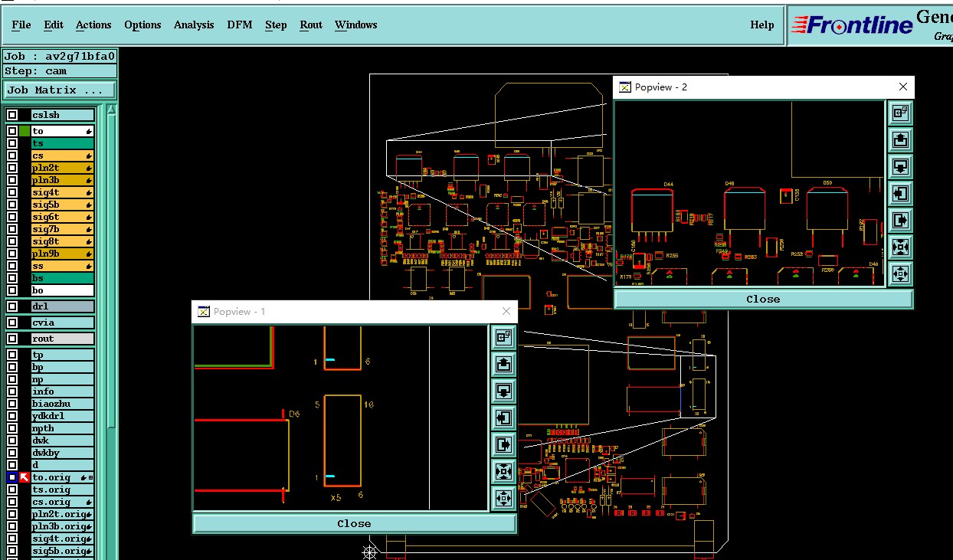Open the DFM menu
Image resolution: width=953 pixels, height=560 pixels.
click(x=240, y=25)
